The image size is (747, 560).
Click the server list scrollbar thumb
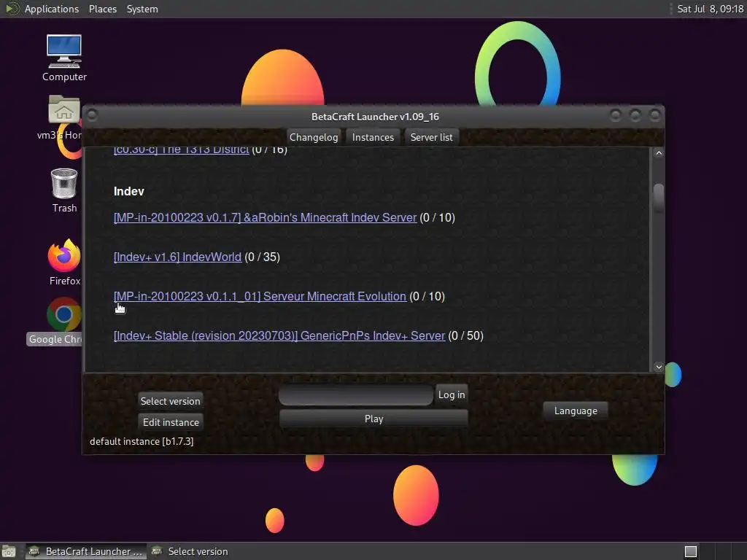(659, 198)
